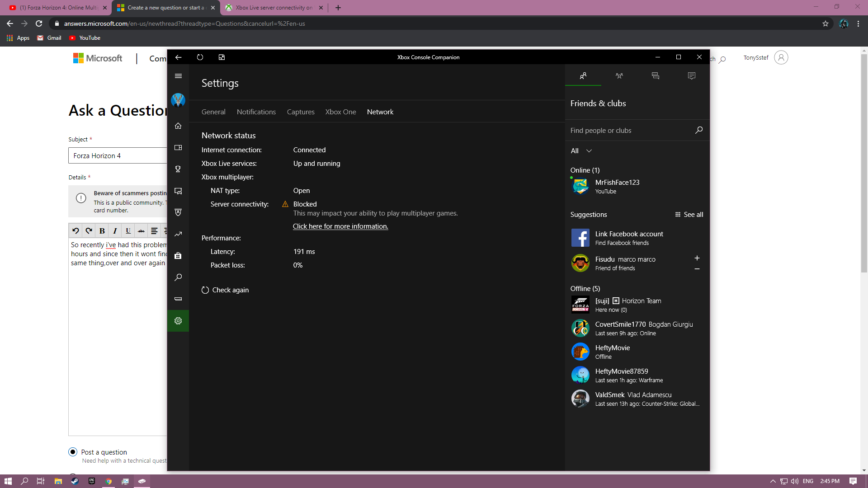Viewport: 868px width, 488px height.
Task: Open Windows Start menu
Action: [x=8, y=481]
